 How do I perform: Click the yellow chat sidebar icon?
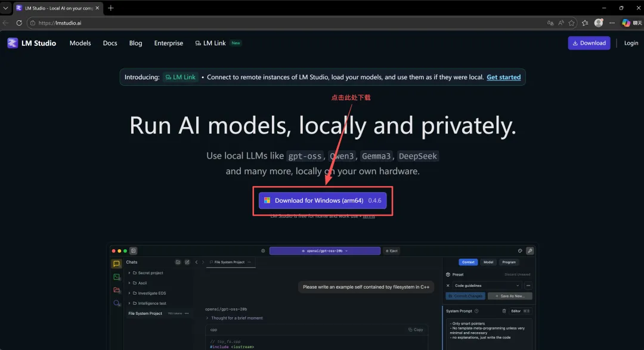117,264
